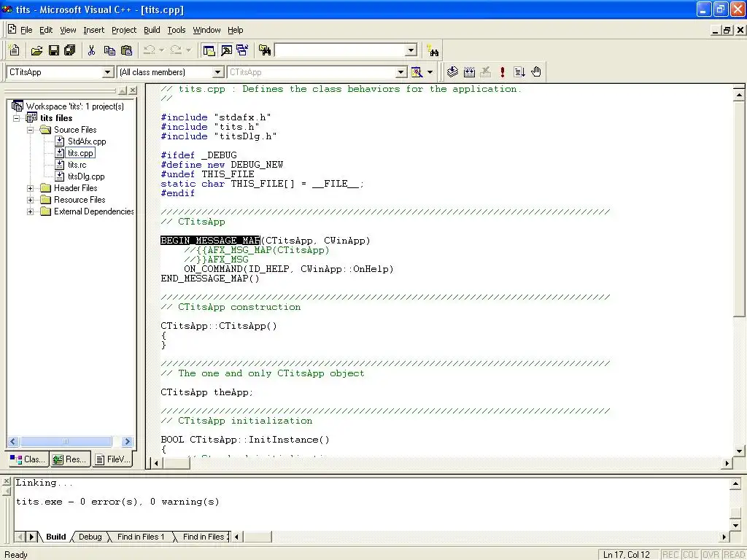Close the output panel with X
Screen dimensions: 747x560
(x=6, y=481)
